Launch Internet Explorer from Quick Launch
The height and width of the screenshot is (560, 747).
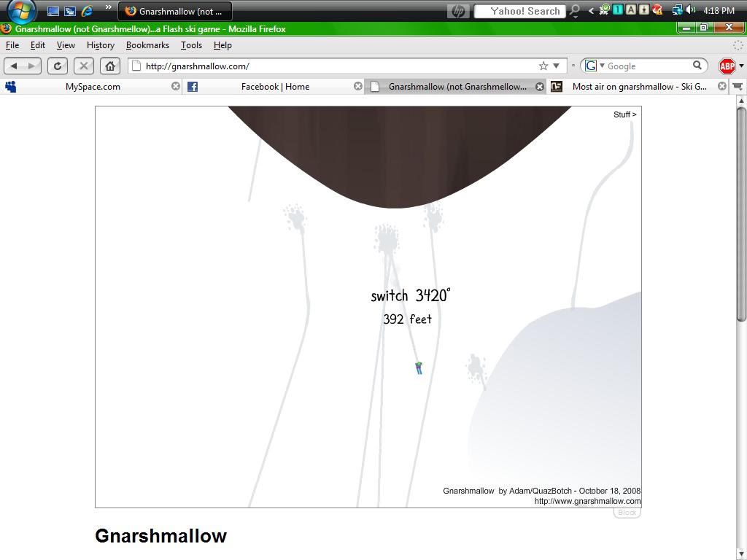87,11
